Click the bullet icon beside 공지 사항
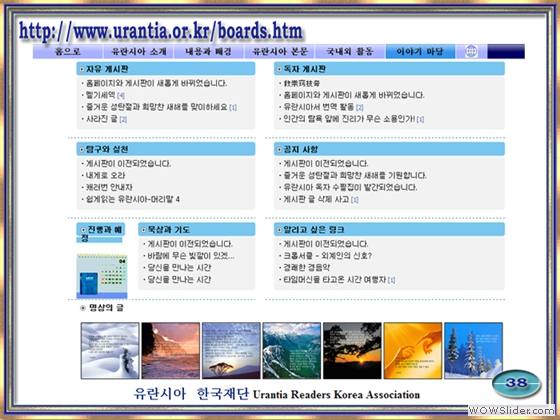This screenshot has width=560, height=420. click(x=279, y=150)
